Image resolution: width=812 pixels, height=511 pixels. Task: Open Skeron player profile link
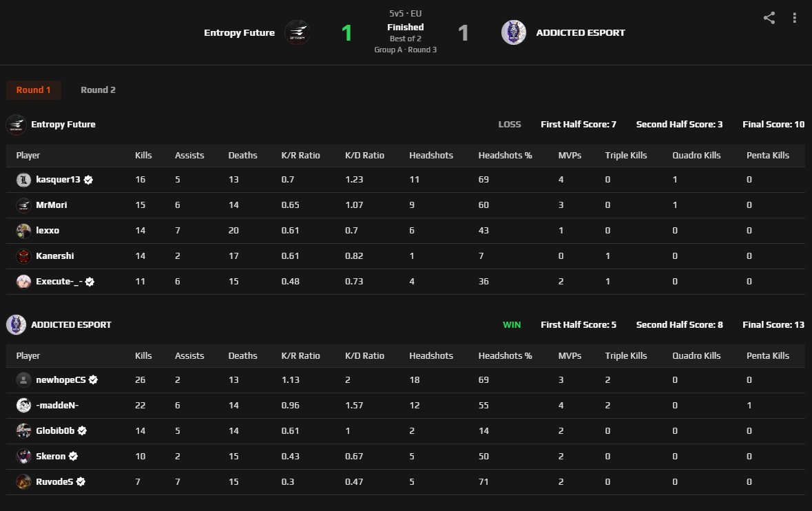point(51,456)
